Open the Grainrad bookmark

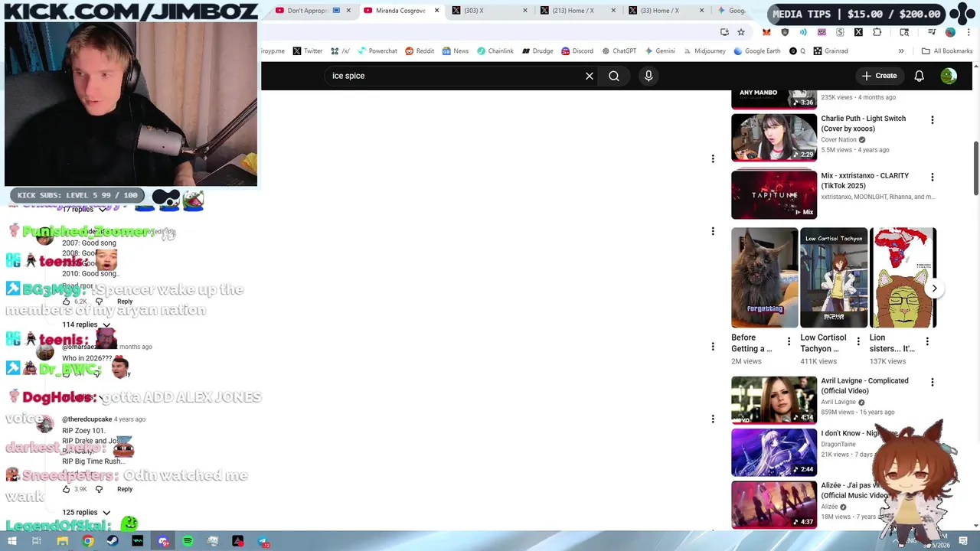831,51
